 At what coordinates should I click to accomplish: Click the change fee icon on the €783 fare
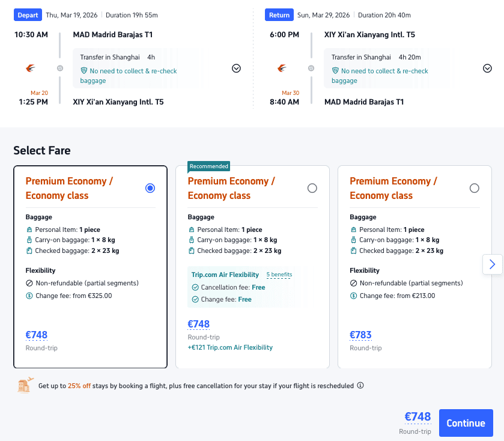point(353,296)
